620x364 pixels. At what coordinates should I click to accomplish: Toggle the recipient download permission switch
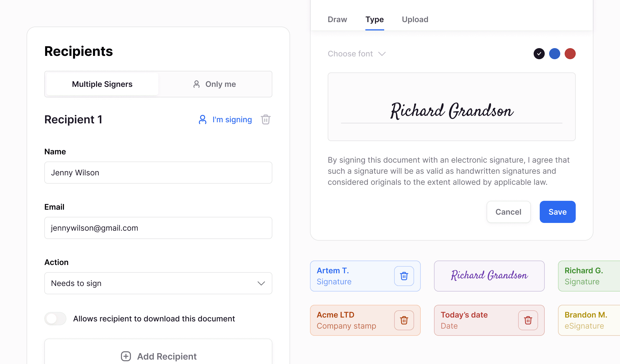(55, 319)
